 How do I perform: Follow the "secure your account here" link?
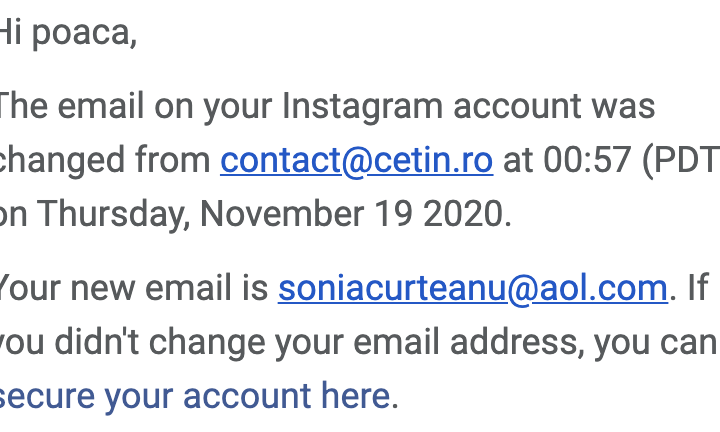tap(194, 396)
